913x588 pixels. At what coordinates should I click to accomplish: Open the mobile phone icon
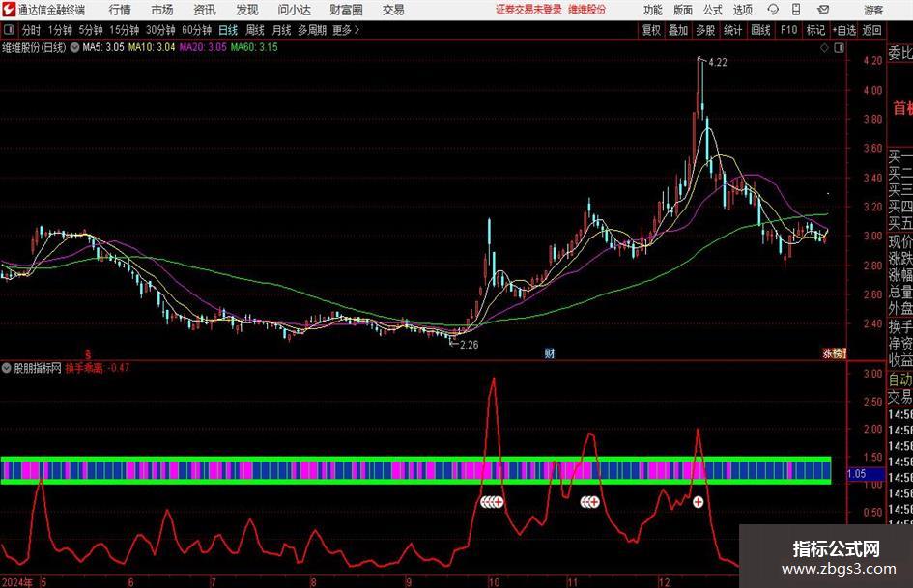796,10
